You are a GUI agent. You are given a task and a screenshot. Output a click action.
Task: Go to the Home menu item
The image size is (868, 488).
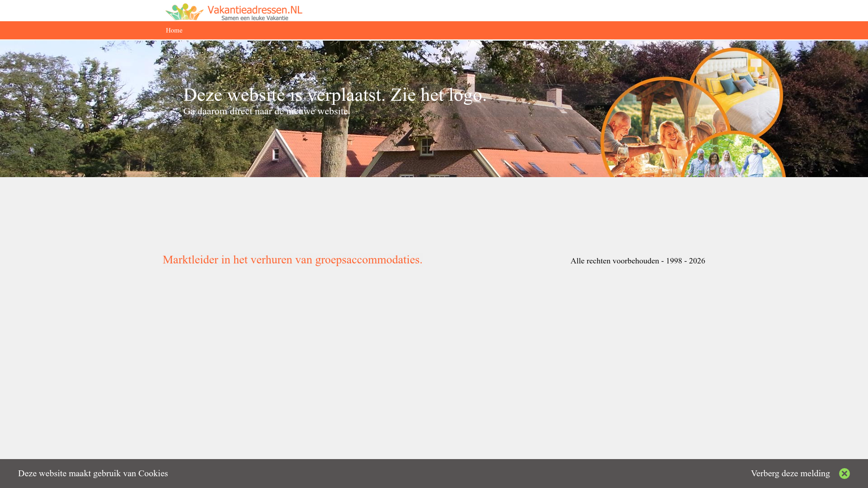coord(174,31)
